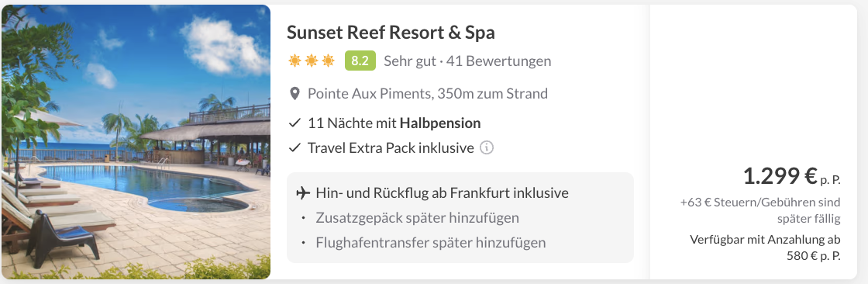868x284 pixels.
Task: Click the 1.299 € price per person
Action: [x=791, y=177]
